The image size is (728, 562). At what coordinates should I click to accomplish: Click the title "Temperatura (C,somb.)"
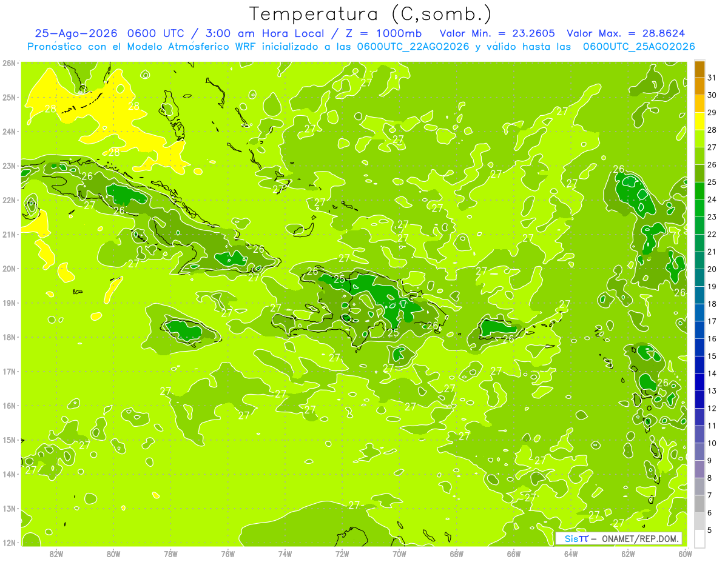(x=371, y=15)
